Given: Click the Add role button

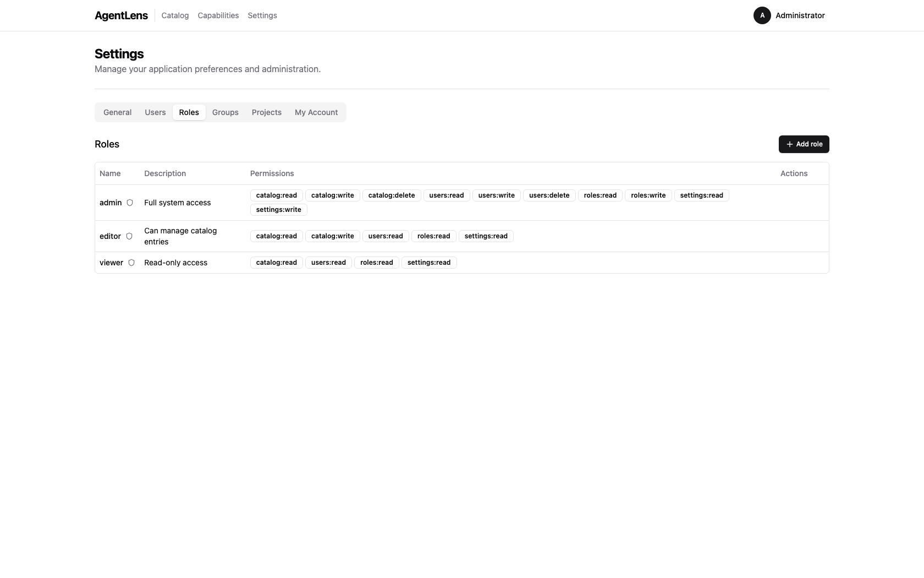Looking at the screenshot, I should tap(804, 144).
